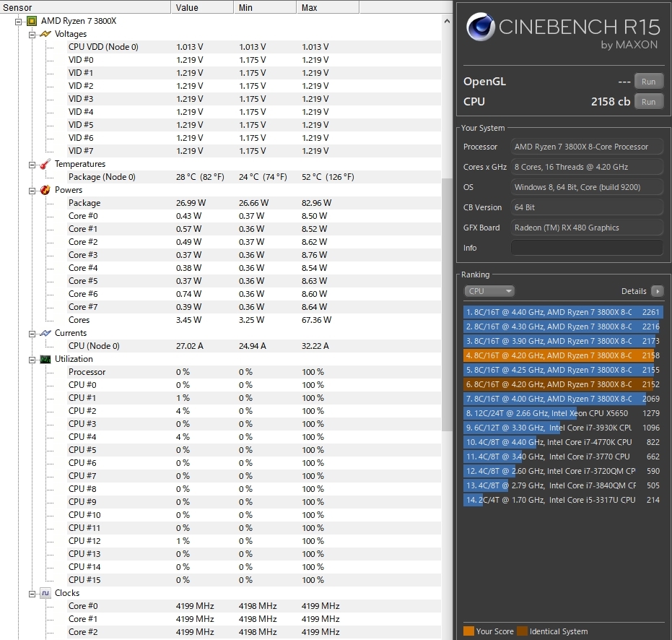Click the Clocks waveform icon

tap(45, 593)
